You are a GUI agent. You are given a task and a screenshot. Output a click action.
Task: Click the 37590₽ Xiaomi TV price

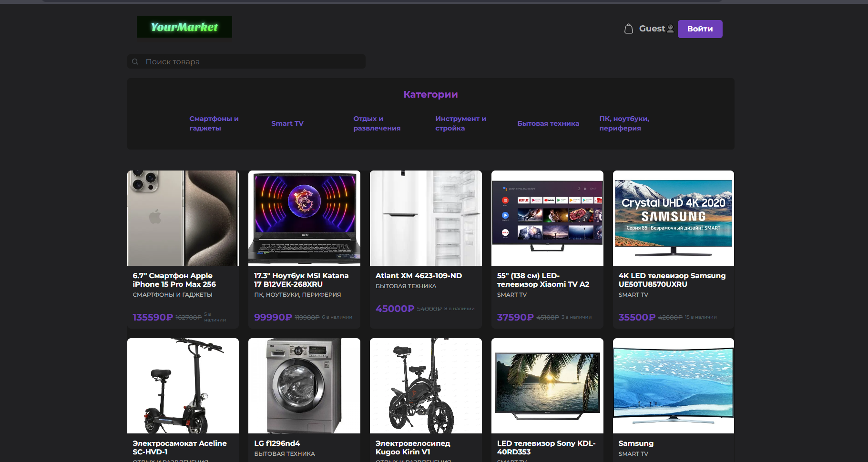click(x=515, y=317)
